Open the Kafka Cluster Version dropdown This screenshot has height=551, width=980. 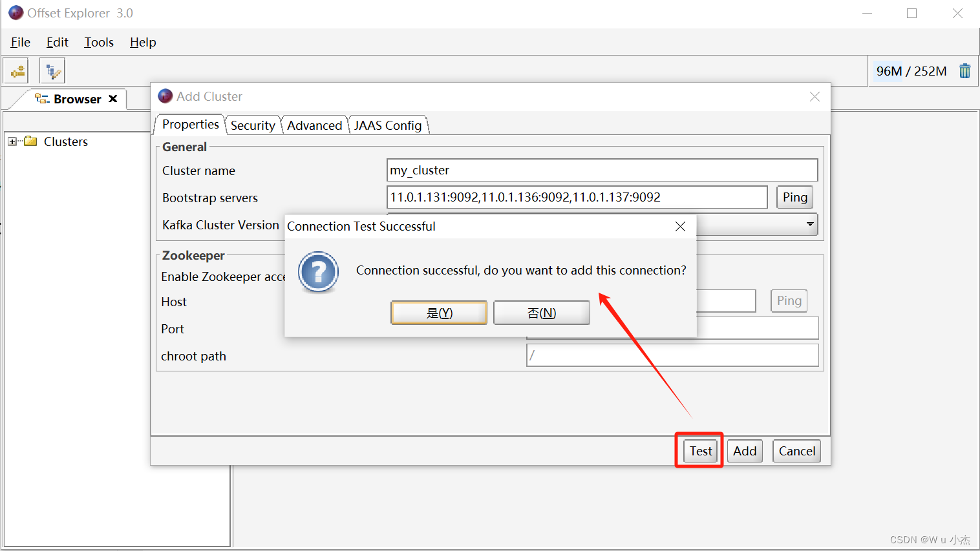(x=809, y=224)
